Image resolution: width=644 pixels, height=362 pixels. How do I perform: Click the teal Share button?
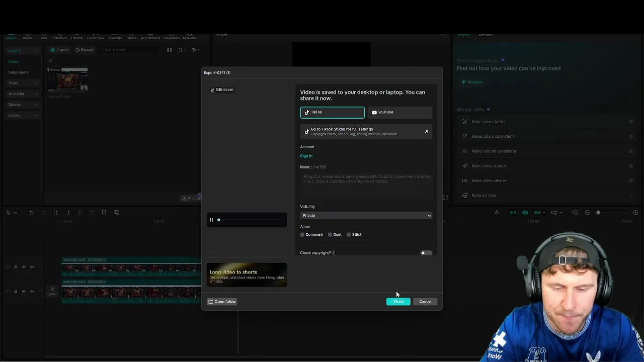pyautogui.click(x=398, y=301)
